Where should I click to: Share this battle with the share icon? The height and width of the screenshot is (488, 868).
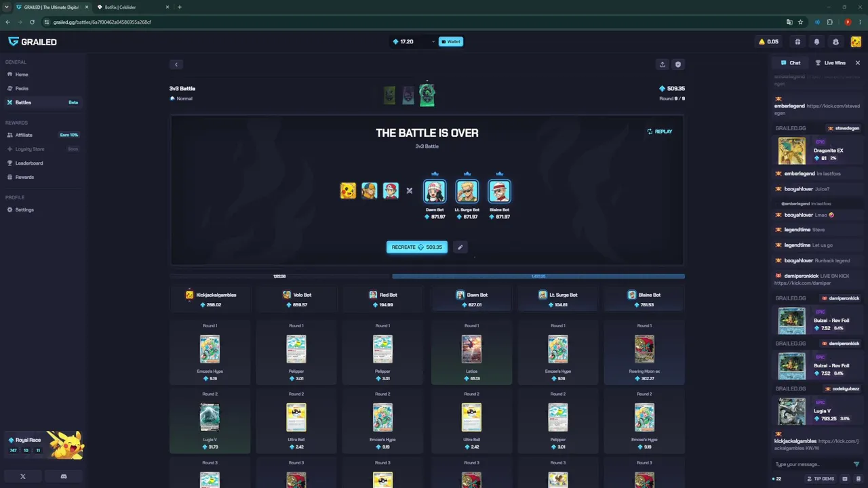[x=663, y=64]
